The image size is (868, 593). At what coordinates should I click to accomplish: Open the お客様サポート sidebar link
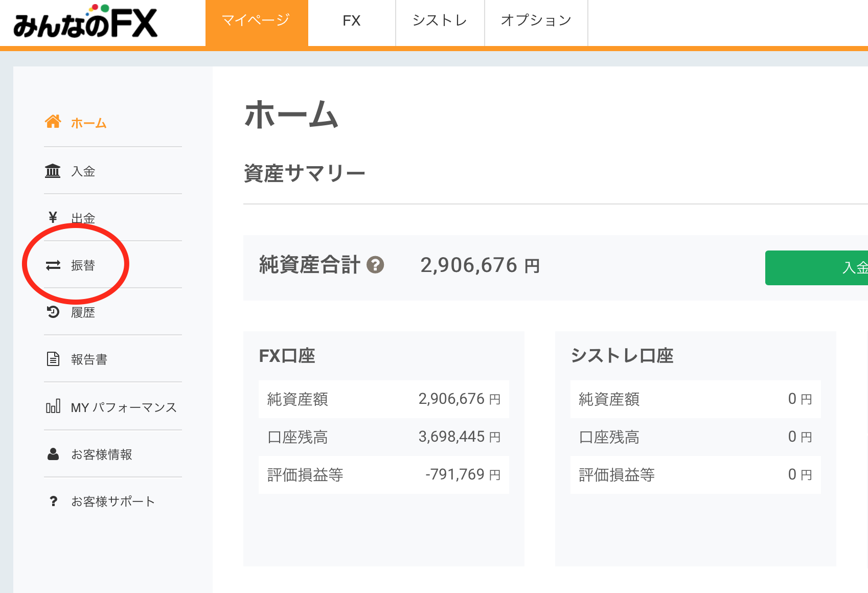click(x=112, y=501)
